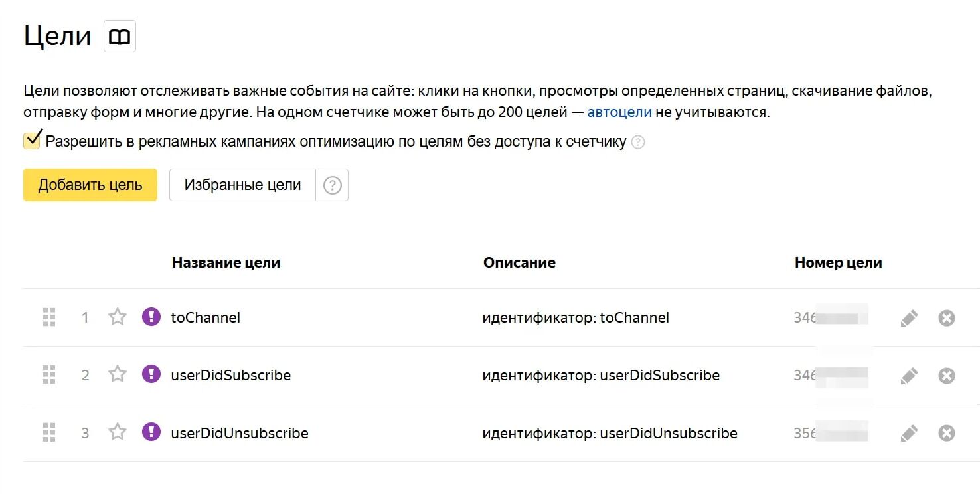Edit the userDidSubscribe goal with the pencil
The image size is (980, 494).
pos(909,376)
